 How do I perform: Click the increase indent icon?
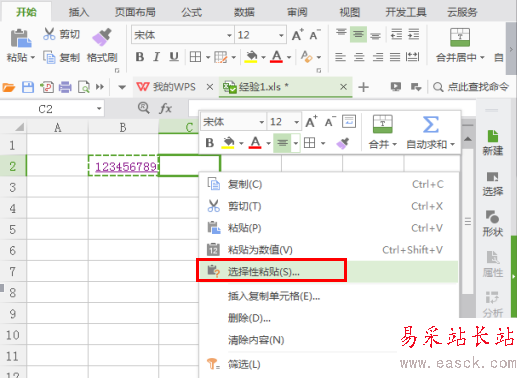pyautogui.click(x=414, y=34)
